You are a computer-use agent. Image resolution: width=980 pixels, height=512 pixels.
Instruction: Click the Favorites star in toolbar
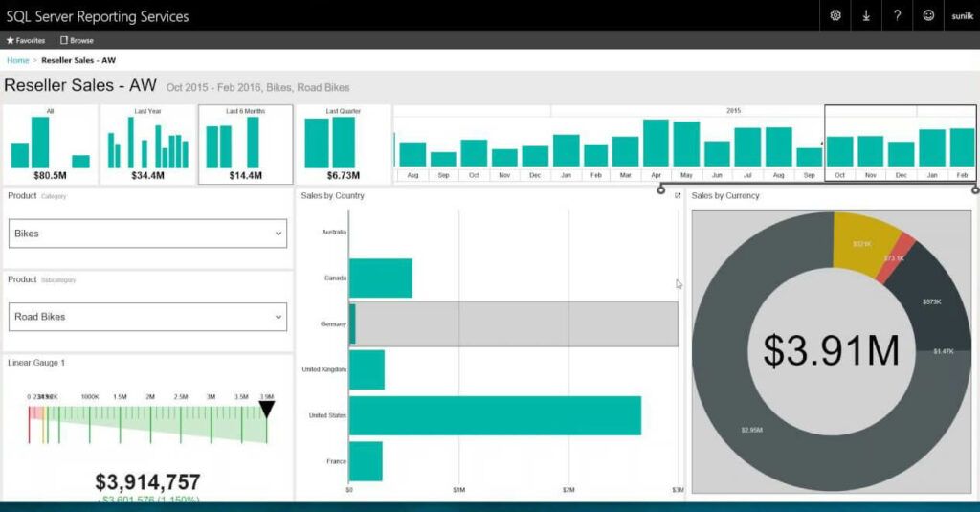pos(11,40)
